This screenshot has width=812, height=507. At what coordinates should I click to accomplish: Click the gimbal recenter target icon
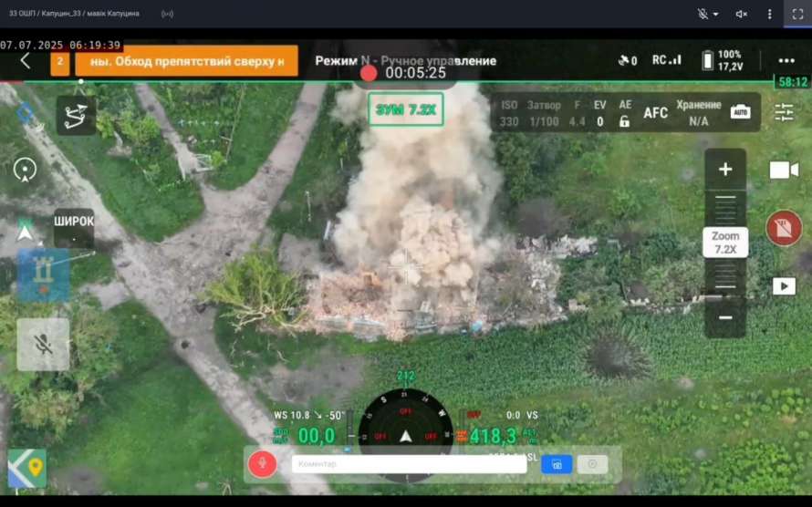coord(25,171)
